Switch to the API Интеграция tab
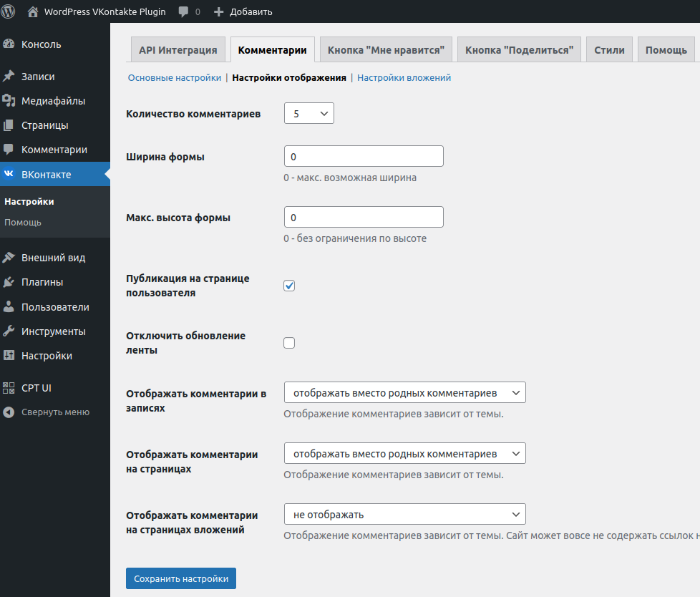Viewport: 700px width, 597px height. [x=178, y=49]
